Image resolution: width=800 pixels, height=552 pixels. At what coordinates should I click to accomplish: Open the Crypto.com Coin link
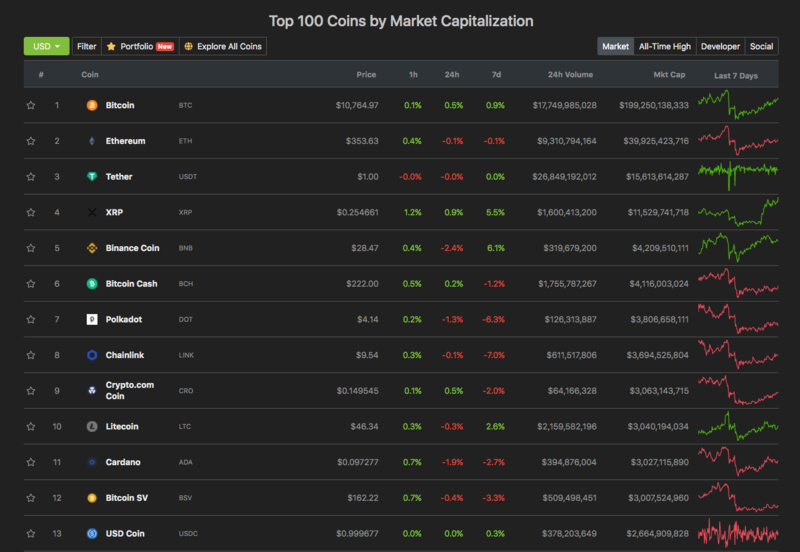pyautogui.click(x=130, y=390)
